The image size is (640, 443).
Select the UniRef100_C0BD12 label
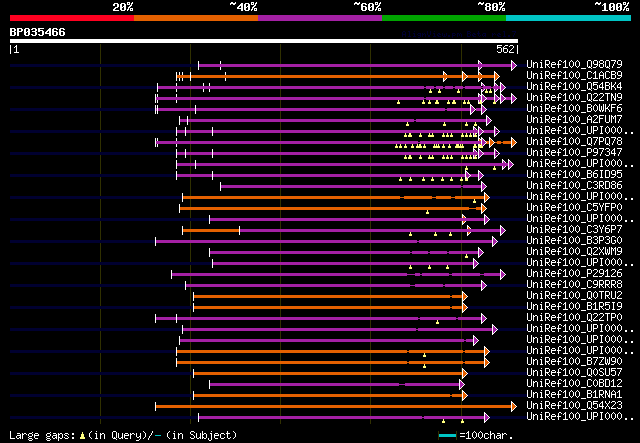coord(574,384)
